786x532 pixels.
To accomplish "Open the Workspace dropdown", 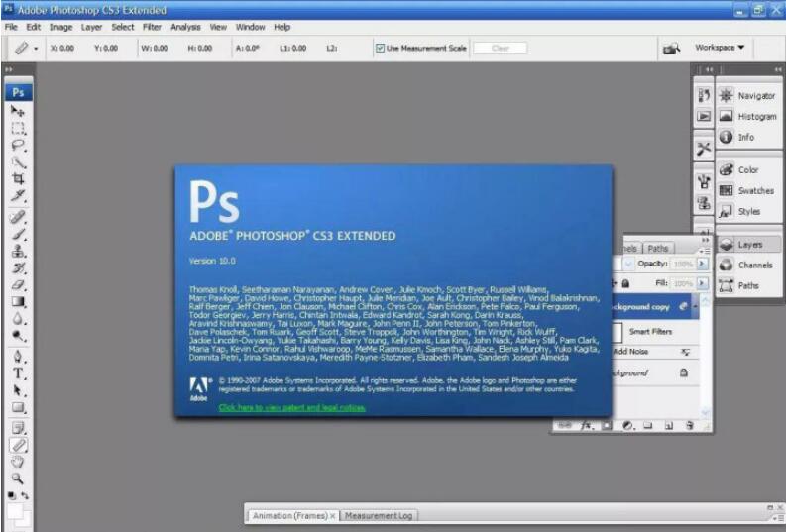I will click(x=720, y=48).
